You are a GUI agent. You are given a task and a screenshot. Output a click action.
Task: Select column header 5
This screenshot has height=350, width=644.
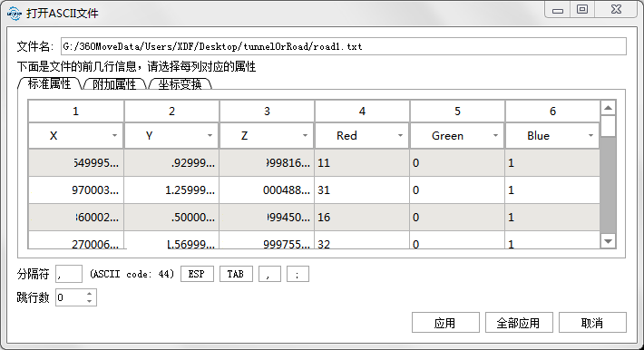click(457, 111)
